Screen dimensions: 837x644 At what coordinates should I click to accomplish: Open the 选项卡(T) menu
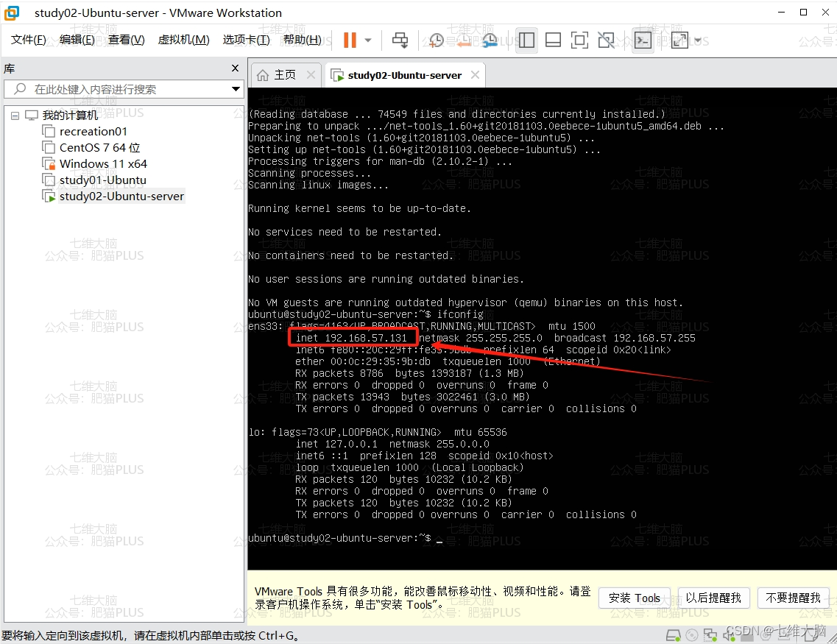(246, 40)
